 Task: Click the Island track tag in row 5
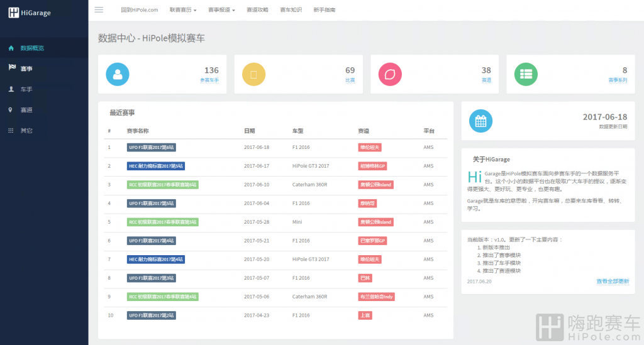pyautogui.click(x=376, y=222)
